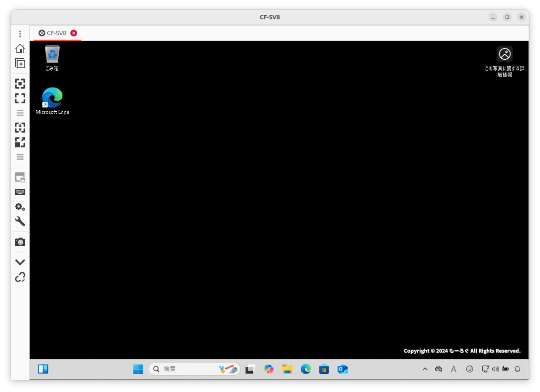Launch Copilot from the taskbar
Screen dimensions: 540x392
(x=269, y=369)
